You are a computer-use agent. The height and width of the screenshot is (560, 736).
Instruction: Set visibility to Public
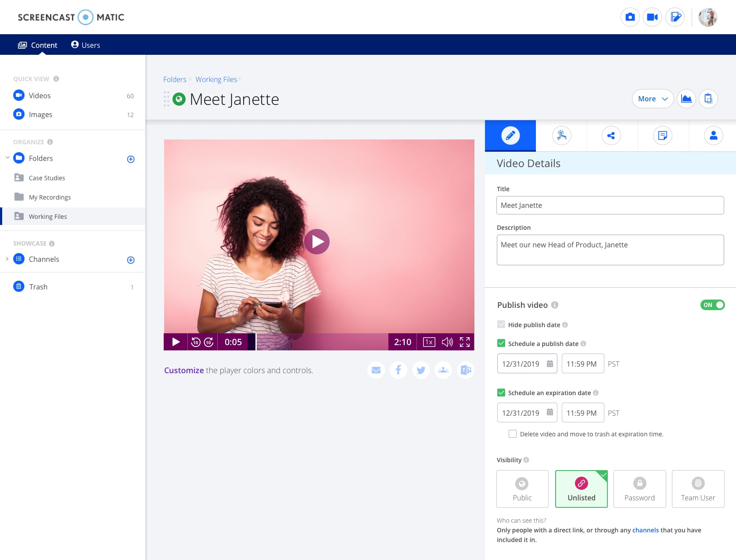pos(522,489)
